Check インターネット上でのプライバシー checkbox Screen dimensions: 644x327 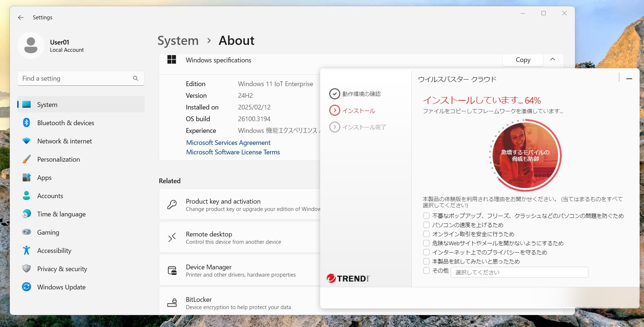point(426,252)
